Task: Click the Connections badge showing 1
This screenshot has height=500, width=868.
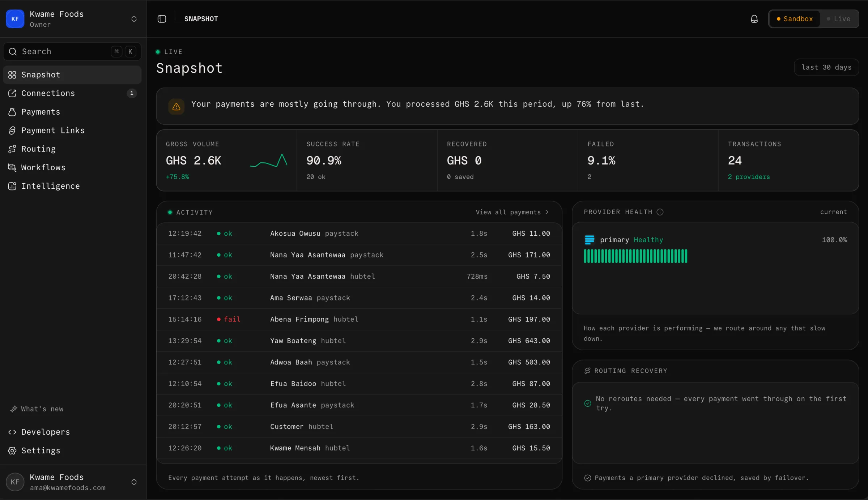Action: 132,93
